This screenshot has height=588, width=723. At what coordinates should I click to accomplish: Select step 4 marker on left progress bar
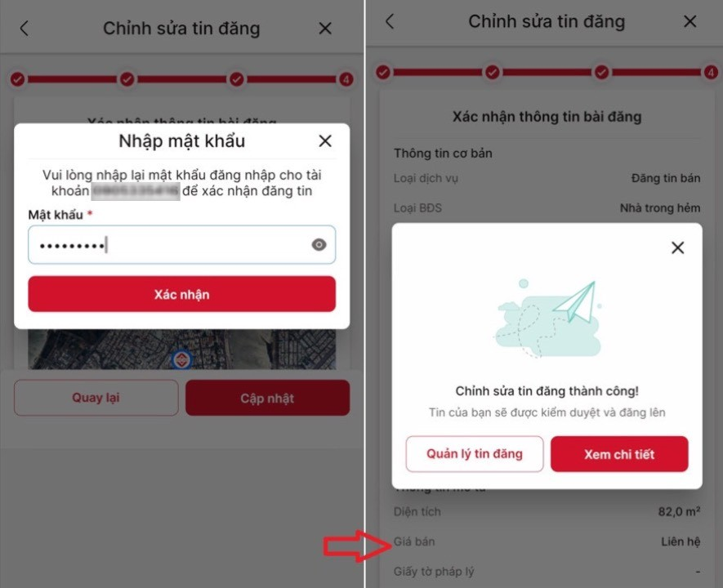coord(346,79)
